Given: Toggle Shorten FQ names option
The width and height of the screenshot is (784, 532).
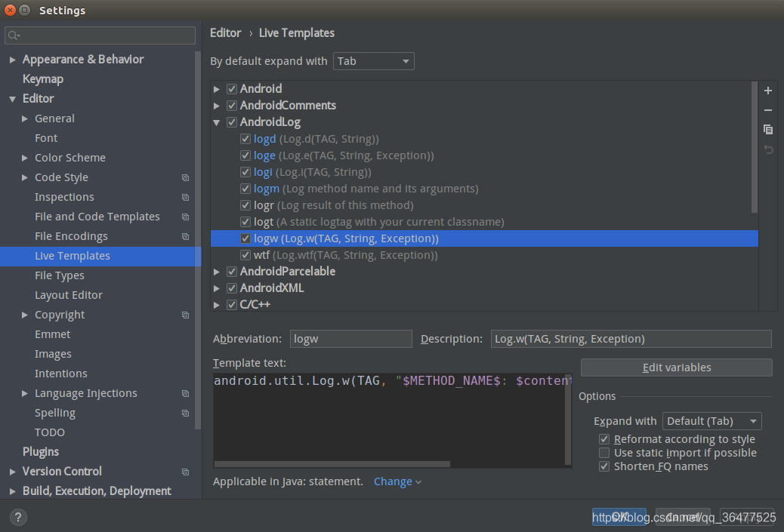Looking at the screenshot, I should coord(604,466).
